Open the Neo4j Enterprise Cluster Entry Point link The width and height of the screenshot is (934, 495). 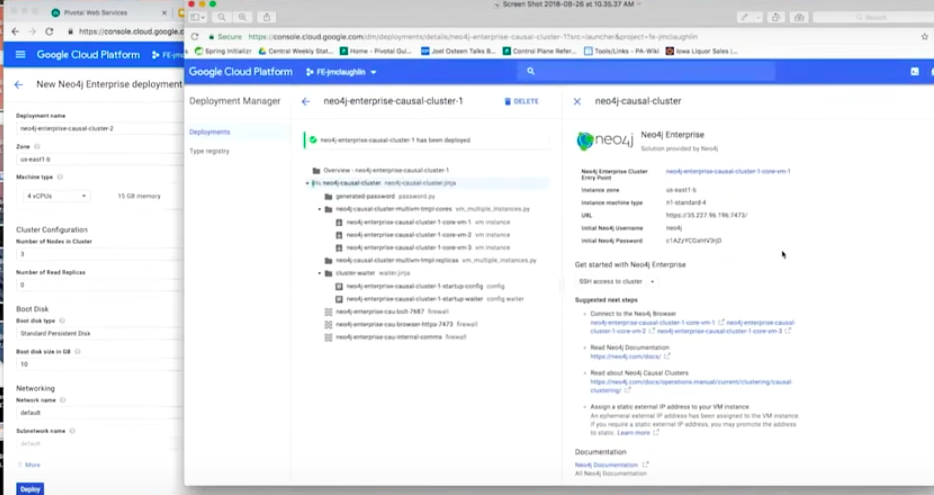728,172
